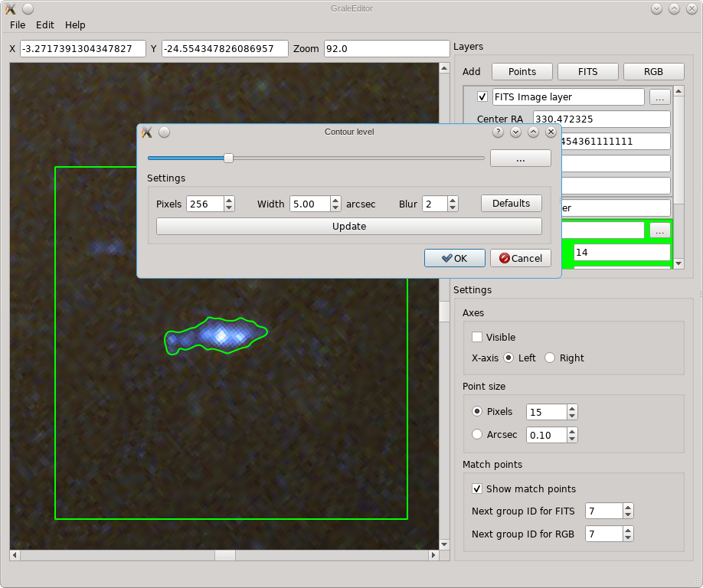Select point size Pixels radio button
The width and height of the screenshot is (703, 588).
tap(477, 411)
